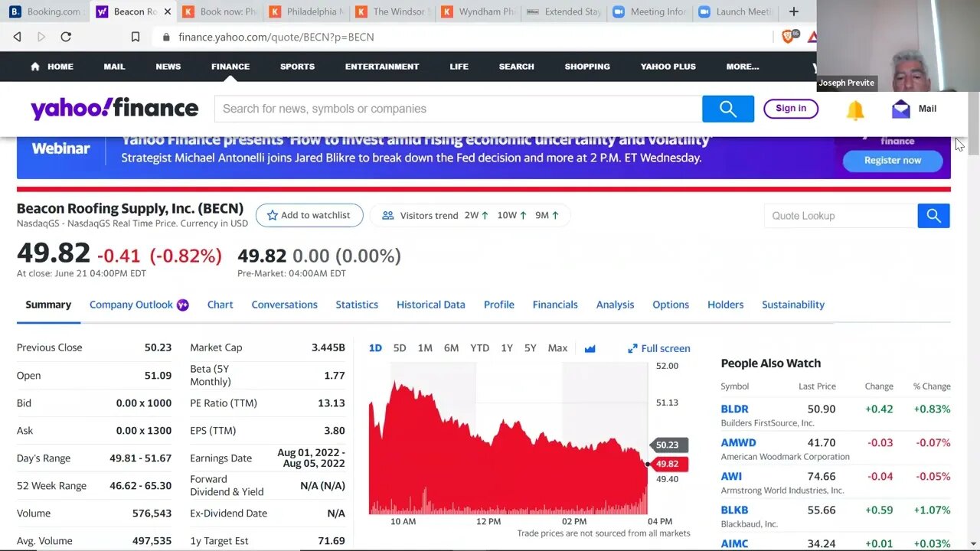Click Register now webinar button
This screenshot has width=980, height=551.
[x=893, y=160]
